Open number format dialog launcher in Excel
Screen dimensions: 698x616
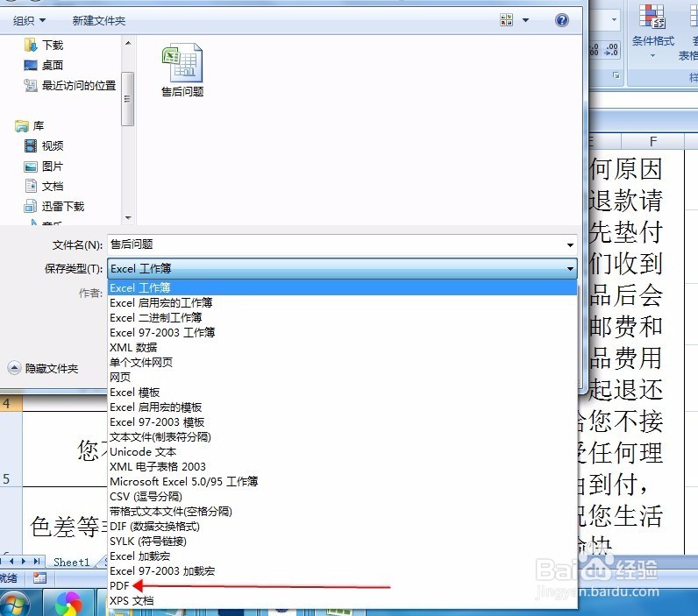616,75
